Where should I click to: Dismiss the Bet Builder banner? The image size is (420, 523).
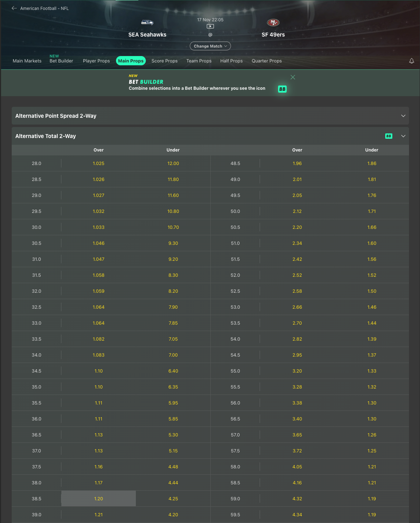click(293, 77)
